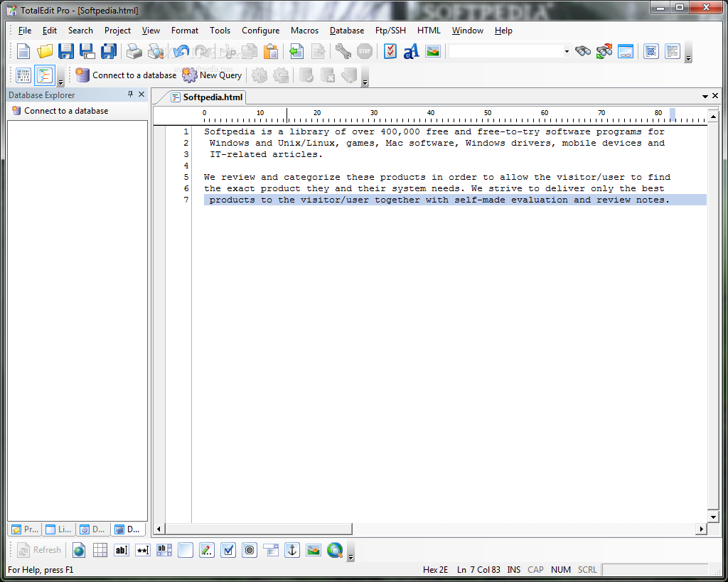The height and width of the screenshot is (582, 728).
Task: Click the indent lines icon in the top toolbar
Action: [x=651, y=51]
